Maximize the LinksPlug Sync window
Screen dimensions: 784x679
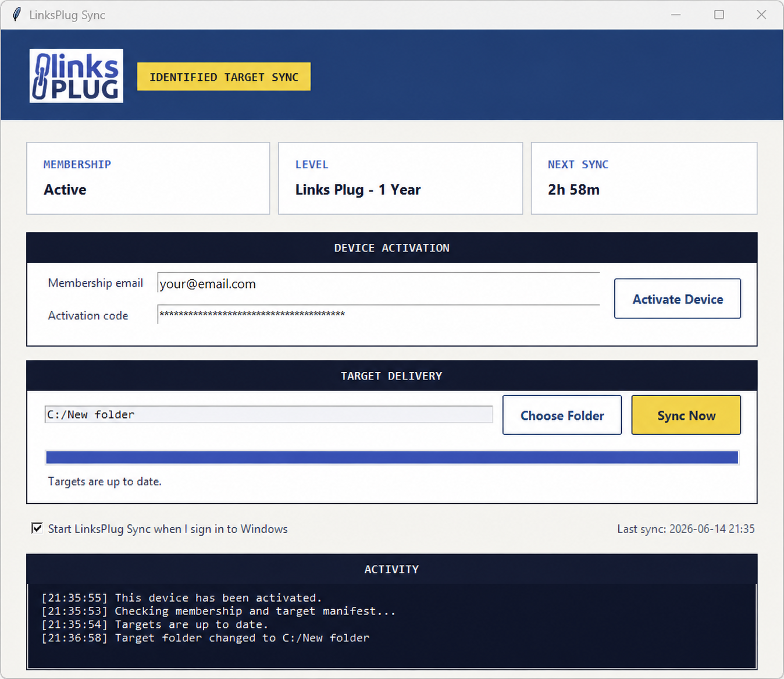719,15
